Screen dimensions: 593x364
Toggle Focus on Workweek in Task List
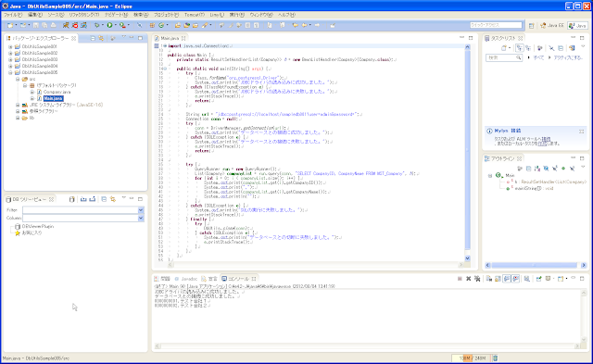(539, 48)
